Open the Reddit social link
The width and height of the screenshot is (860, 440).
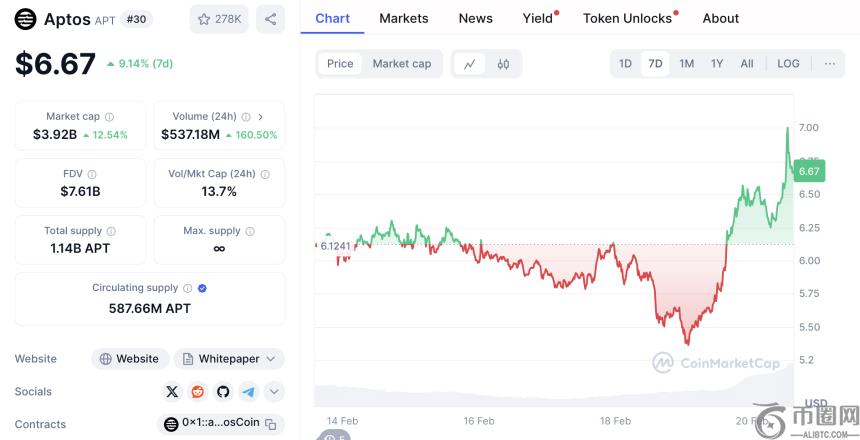coord(197,391)
